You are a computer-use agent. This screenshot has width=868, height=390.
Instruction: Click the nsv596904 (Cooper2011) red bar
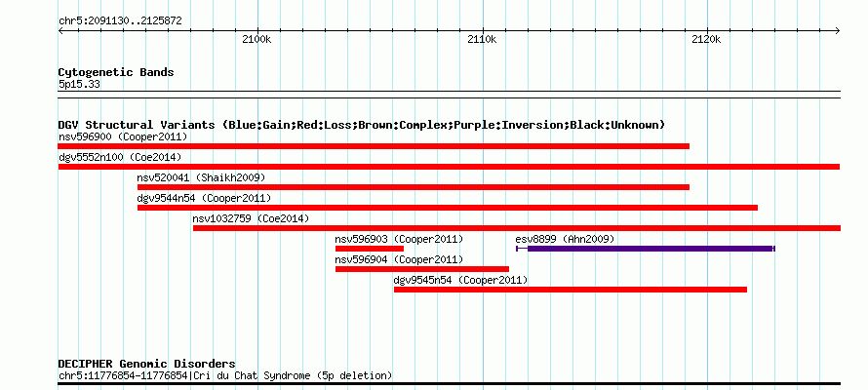coord(422,269)
